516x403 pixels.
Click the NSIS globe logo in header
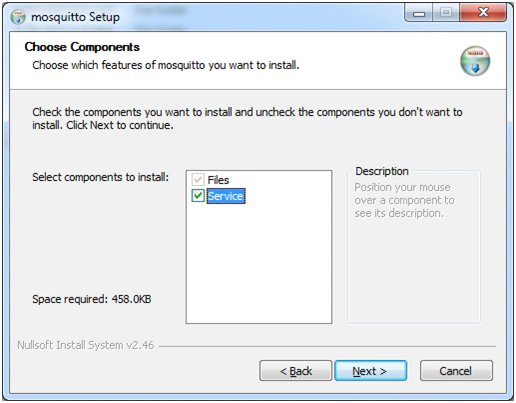click(x=475, y=61)
